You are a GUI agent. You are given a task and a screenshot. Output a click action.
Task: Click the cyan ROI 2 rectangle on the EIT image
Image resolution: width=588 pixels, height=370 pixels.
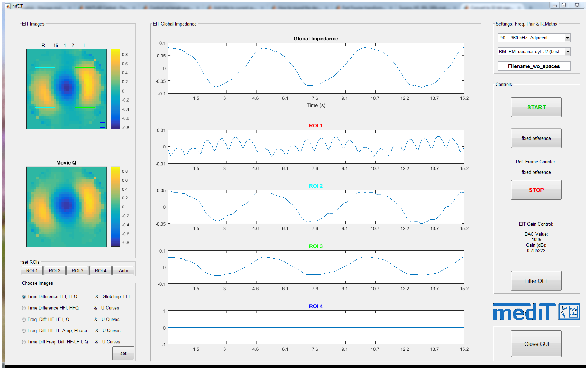tap(45, 87)
